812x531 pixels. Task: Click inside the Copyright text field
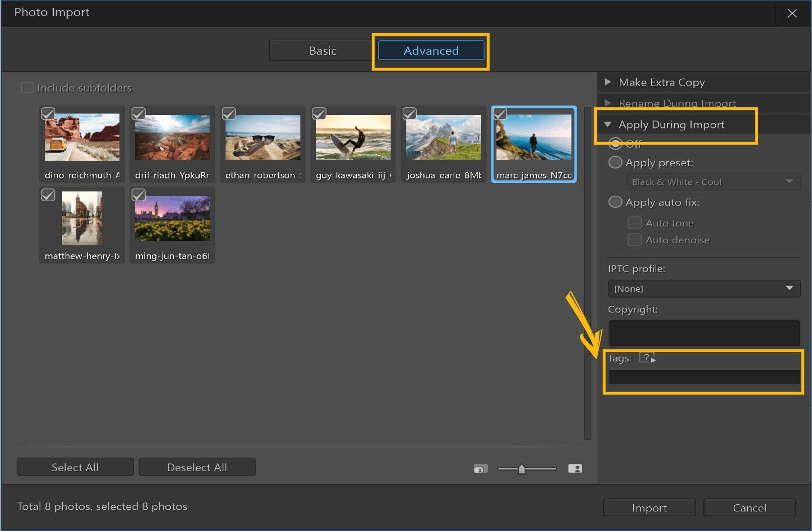tap(704, 333)
